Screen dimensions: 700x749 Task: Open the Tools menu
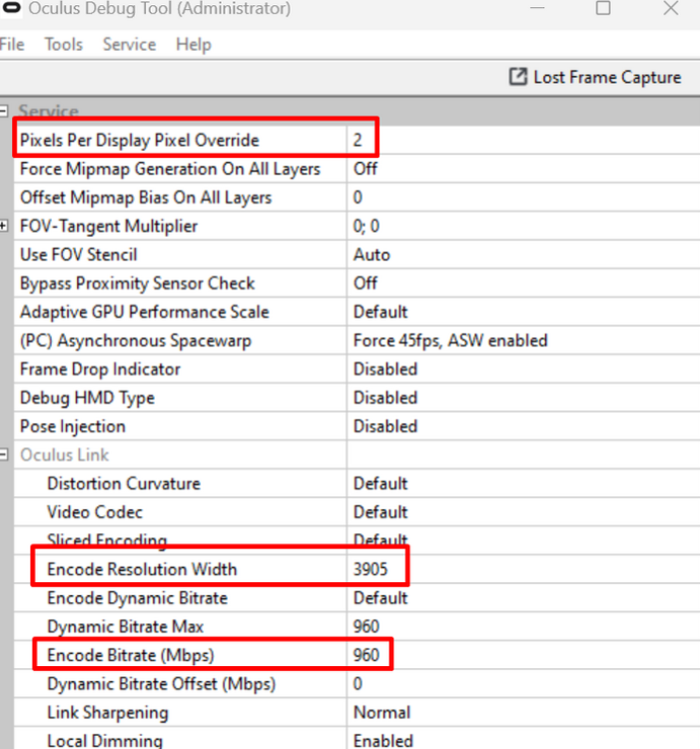coord(64,44)
